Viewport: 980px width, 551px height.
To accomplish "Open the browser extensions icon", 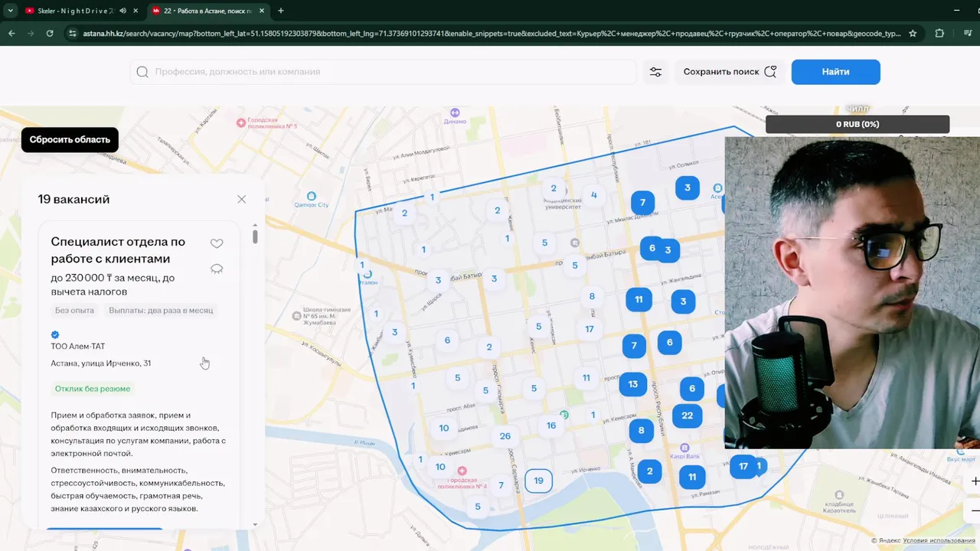I will coord(939,34).
